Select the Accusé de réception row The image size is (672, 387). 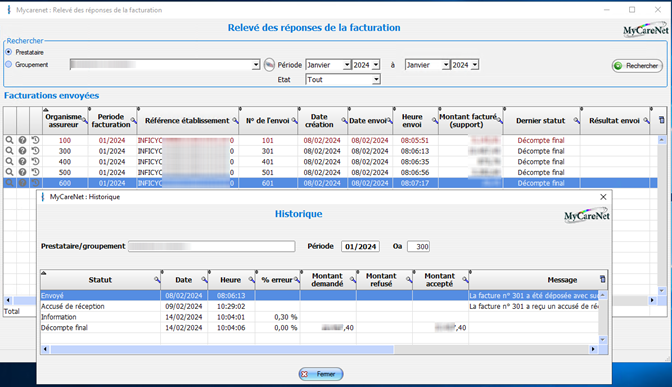coord(319,306)
